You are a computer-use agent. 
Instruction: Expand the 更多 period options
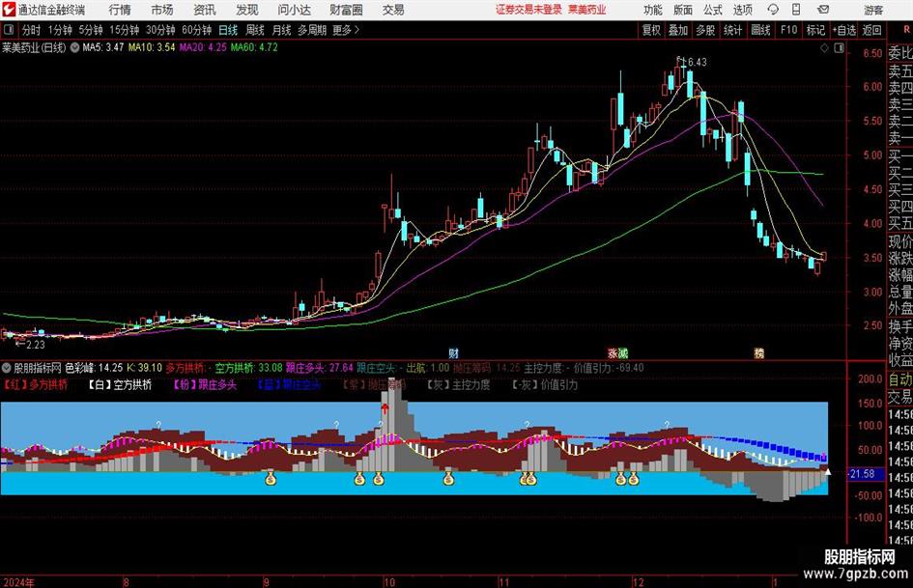(346, 30)
